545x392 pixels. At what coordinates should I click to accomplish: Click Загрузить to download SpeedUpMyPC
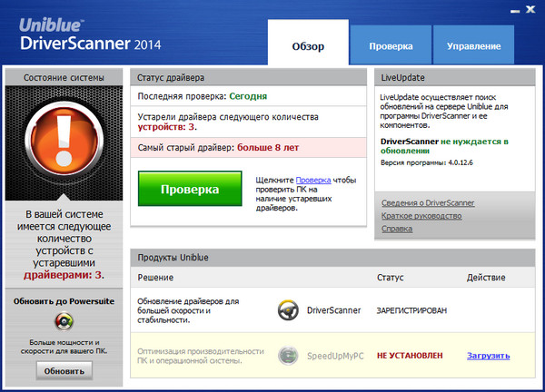(488, 356)
